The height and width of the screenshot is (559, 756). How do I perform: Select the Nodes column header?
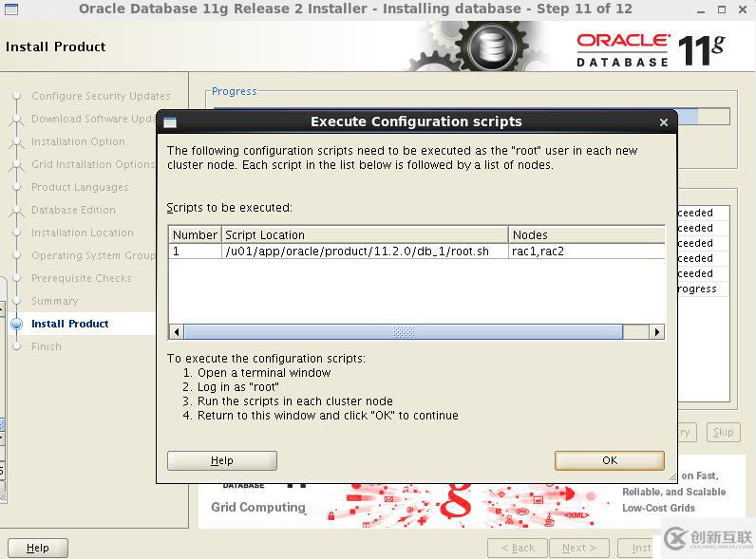pos(587,234)
